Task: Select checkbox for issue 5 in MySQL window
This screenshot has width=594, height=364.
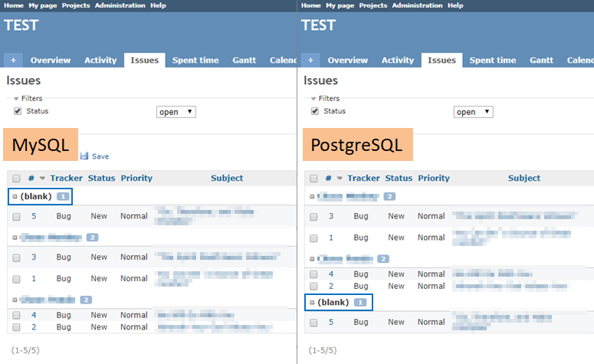Action: coord(16,217)
